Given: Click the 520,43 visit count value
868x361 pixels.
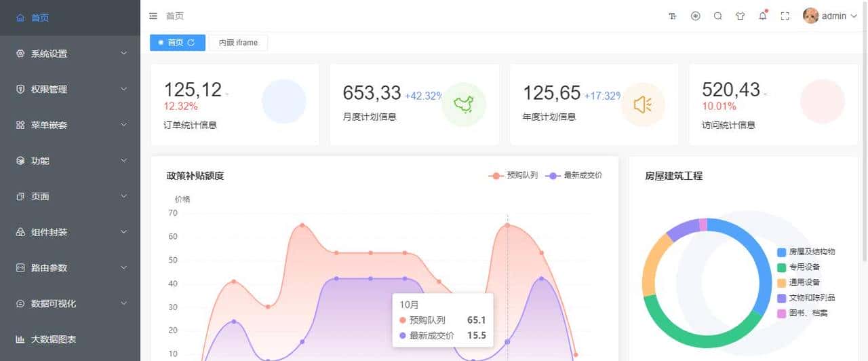Looking at the screenshot, I should coord(731,89).
